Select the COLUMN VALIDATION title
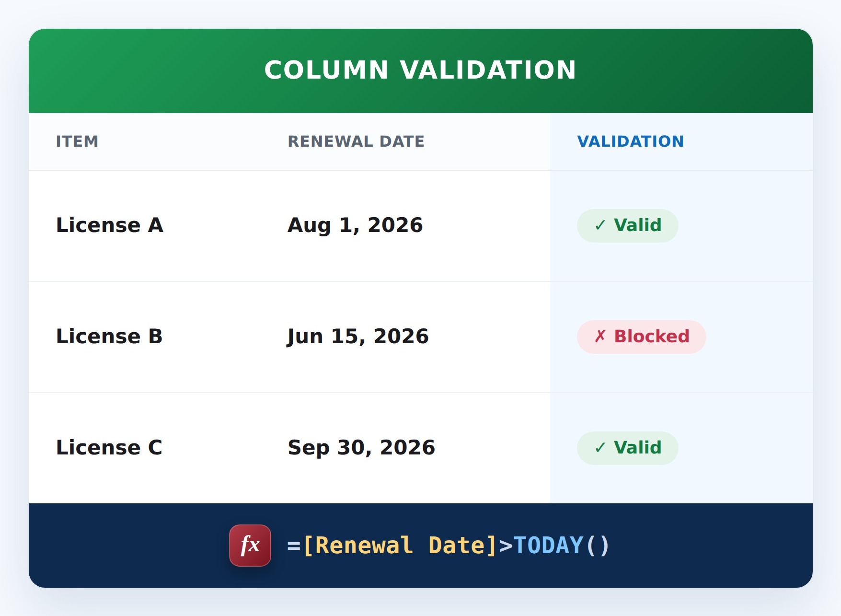841x616 pixels. [420, 70]
